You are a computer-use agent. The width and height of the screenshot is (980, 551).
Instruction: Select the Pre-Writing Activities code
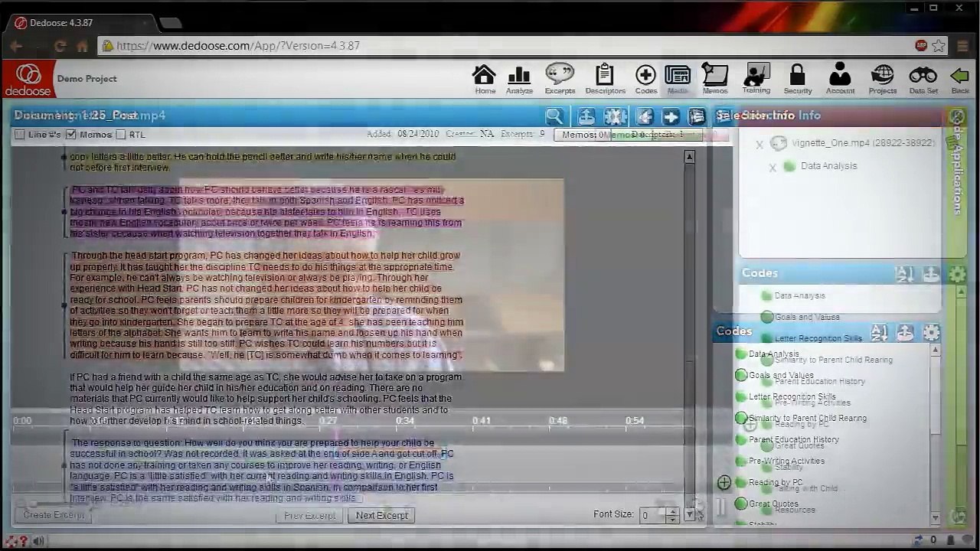786,461
